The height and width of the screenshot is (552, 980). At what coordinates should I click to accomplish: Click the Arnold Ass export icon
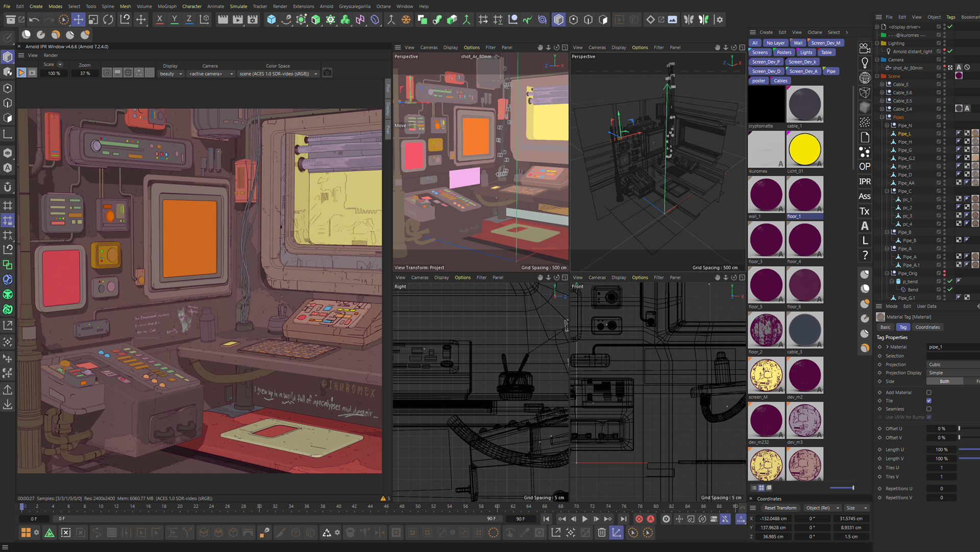click(x=865, y=196)
